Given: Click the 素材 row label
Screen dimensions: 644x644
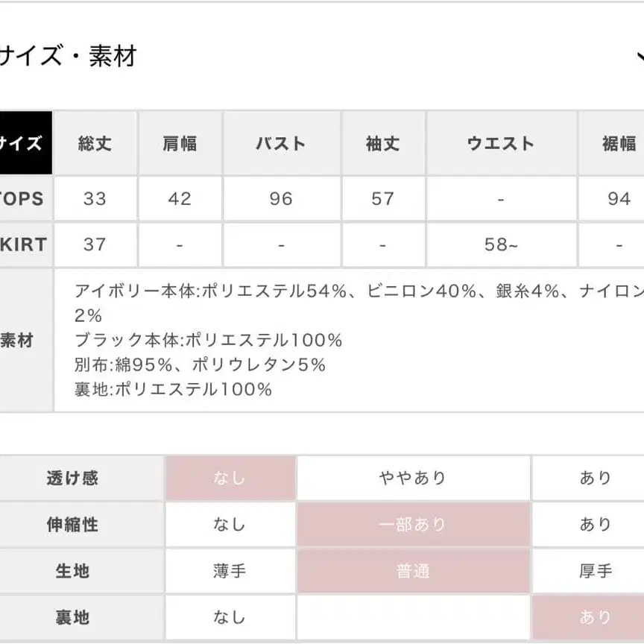Looking at the screenshot, I should click(18, 341).
